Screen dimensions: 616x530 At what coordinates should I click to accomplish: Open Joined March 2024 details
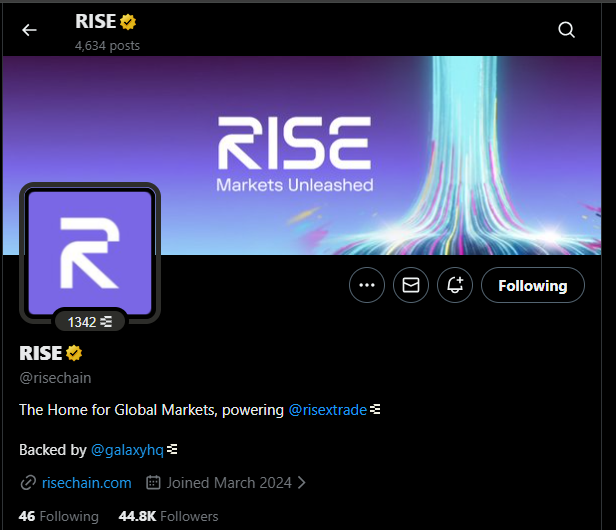point(229,483)
